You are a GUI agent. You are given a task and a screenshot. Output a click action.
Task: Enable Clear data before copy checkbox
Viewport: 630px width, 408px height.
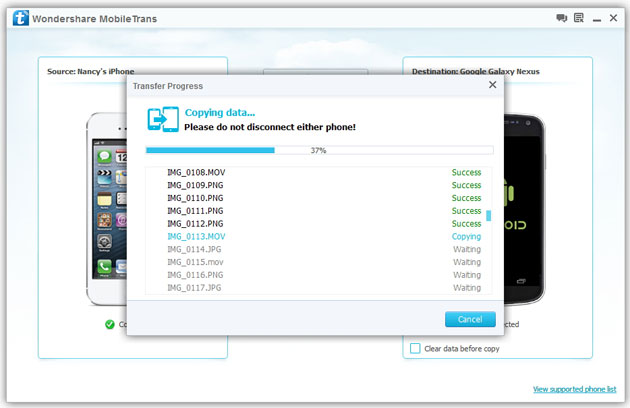point(415,348)
